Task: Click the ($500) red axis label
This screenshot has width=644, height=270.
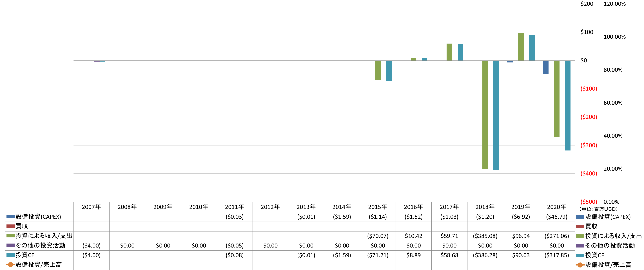Action: [589, 202]
